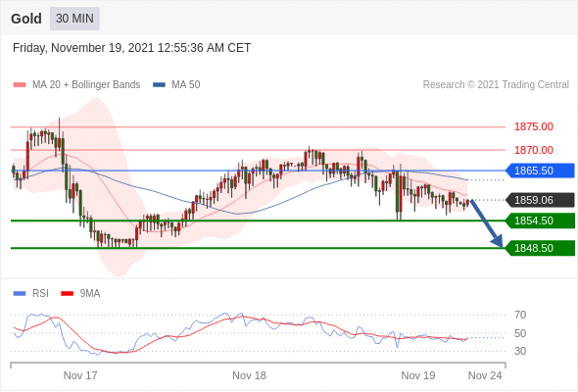Image resolution: width=578 pixels, height=392 pixels.
Task: Select the 30 MIN timeframe button
Action: [74, 19]
